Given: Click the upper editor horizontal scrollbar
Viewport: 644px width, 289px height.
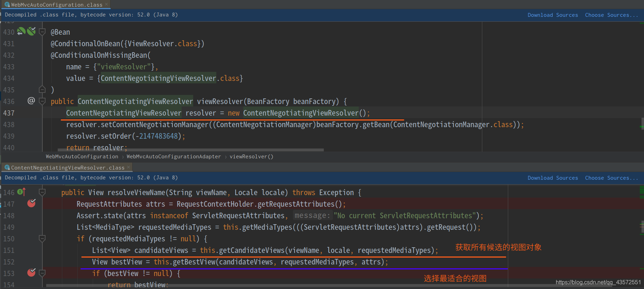Looking at the screenshot, I should pyautogui.click(x=191, y=150).
